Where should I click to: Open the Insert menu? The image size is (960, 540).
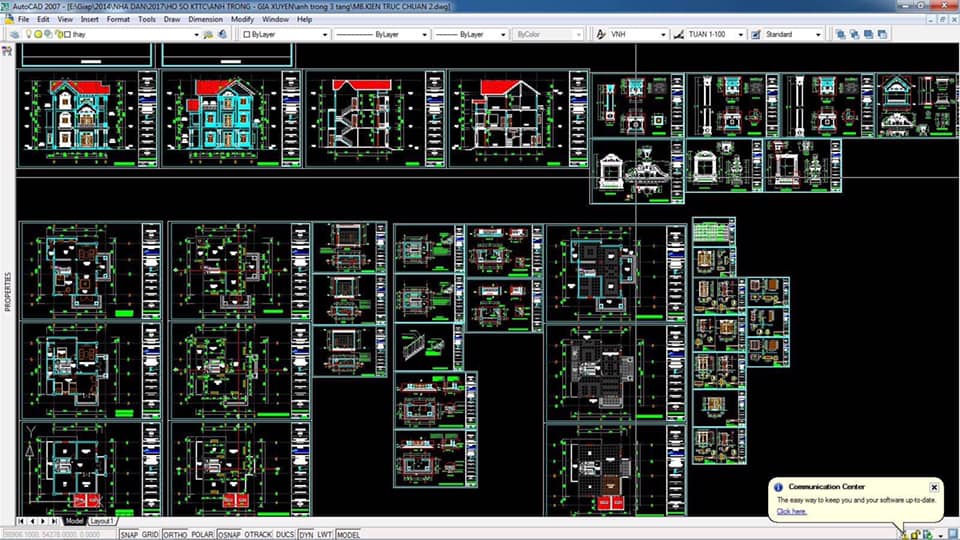pos(89,20)
